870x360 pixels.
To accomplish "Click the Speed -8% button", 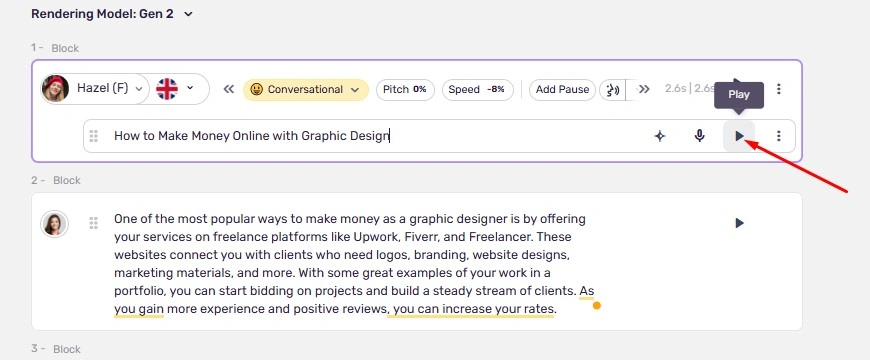I will (478, 89).
